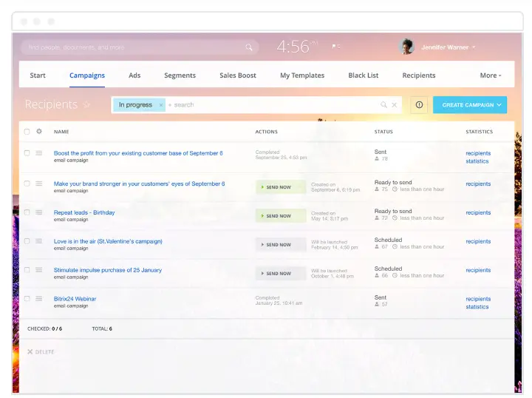Viewport: 532px width, 398px height.
Task: Switch to the My Templates tab
Action: point(302,75)
